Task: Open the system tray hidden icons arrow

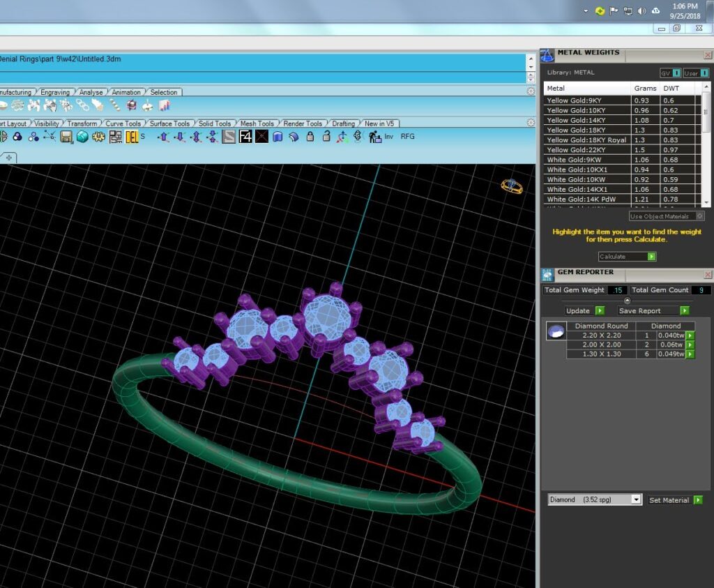Action: coord(586,11)
